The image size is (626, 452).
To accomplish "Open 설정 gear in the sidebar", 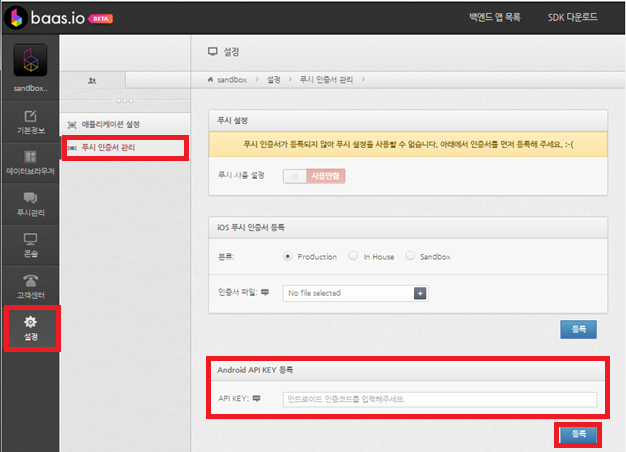I will tap(31, 328).
